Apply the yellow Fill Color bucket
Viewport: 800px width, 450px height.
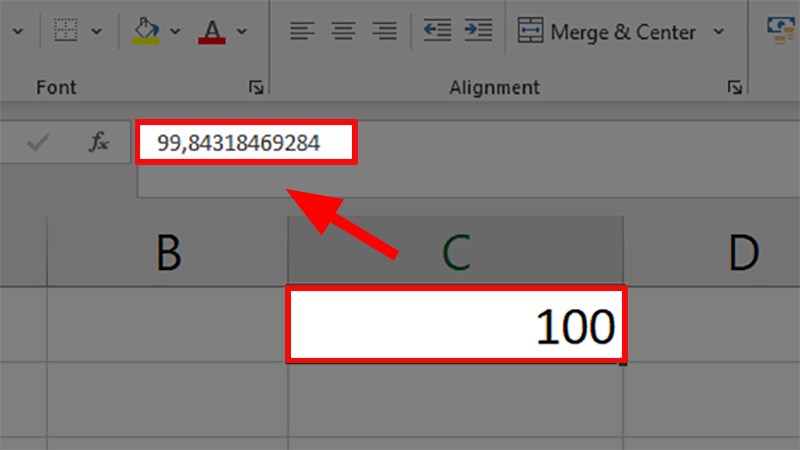pyautogui.click(x=146, y=31)
